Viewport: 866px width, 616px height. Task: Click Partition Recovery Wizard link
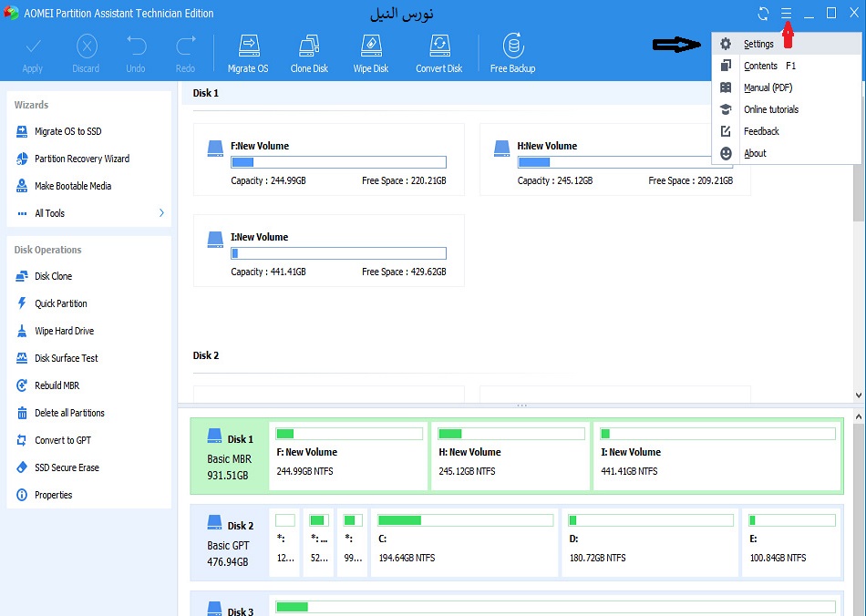[x=81, y=159]
